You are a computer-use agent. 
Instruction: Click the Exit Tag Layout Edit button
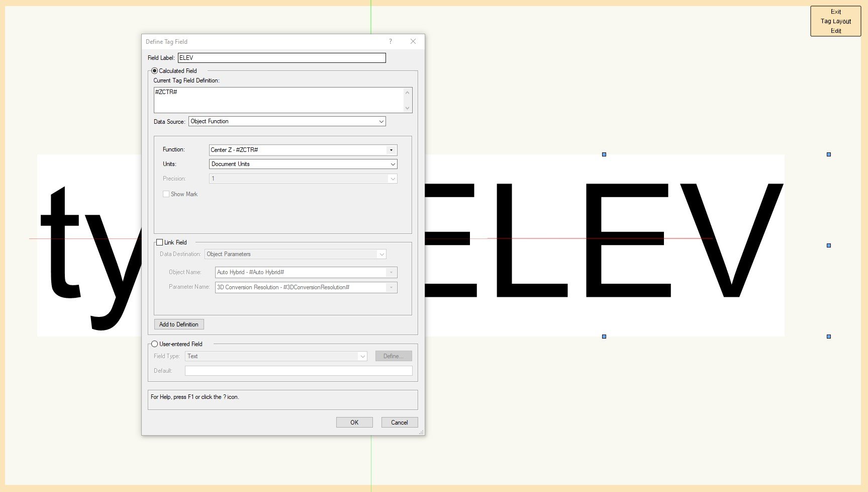click(835, 21)
